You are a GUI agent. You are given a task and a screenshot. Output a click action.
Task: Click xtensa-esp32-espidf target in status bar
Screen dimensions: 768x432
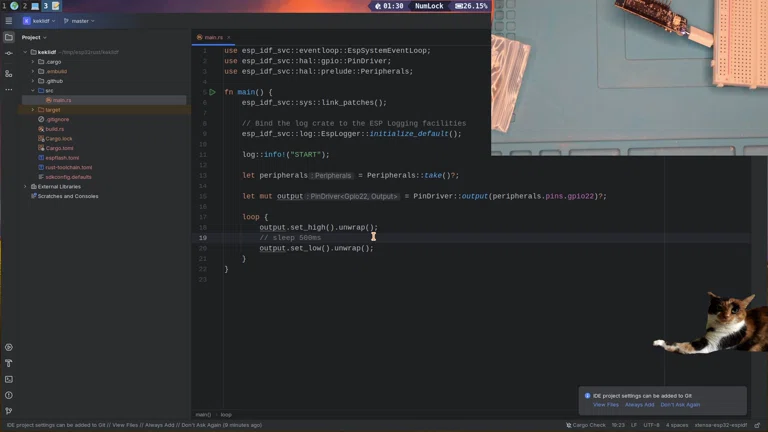coord(720,425)
